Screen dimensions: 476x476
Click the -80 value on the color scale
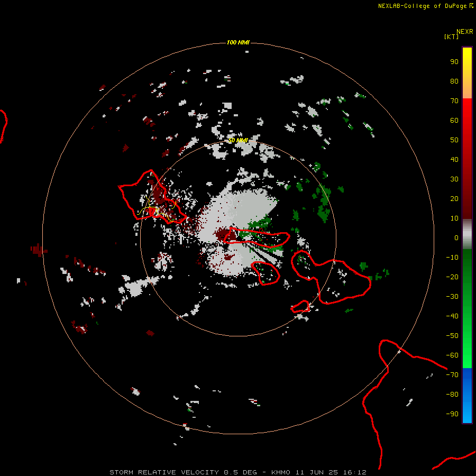point(452,395)
